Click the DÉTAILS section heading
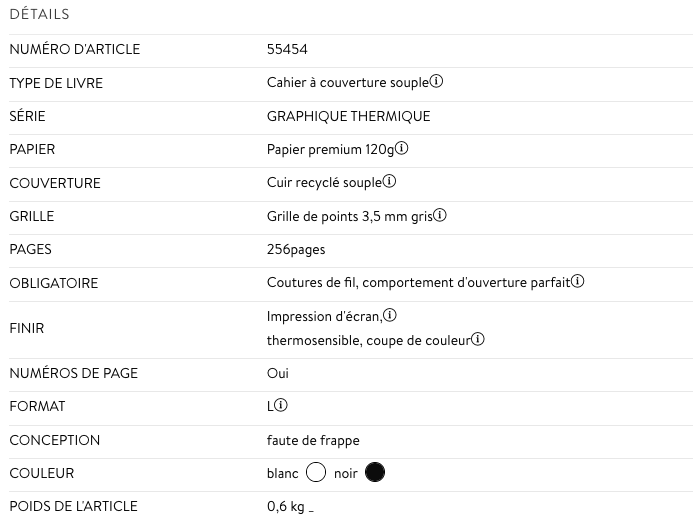Viewport: 693px width, 532px height. (40, 15)
